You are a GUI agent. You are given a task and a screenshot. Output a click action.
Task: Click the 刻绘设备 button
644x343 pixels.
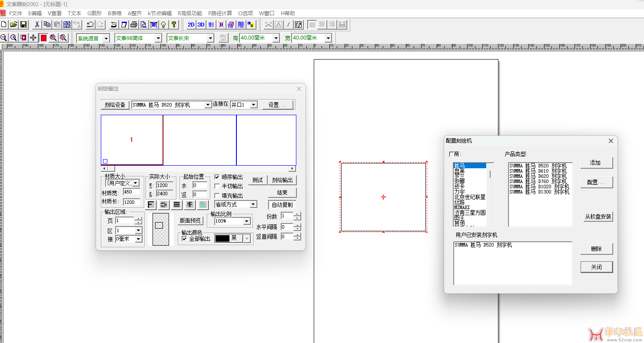[x=115, y=105]
